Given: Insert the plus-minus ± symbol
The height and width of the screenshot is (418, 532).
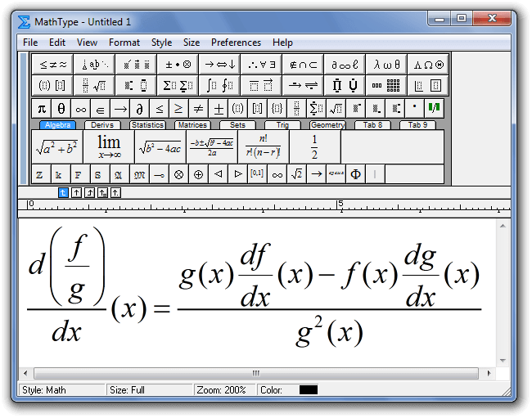Looking at the screenshot, I should pos(219,108).
